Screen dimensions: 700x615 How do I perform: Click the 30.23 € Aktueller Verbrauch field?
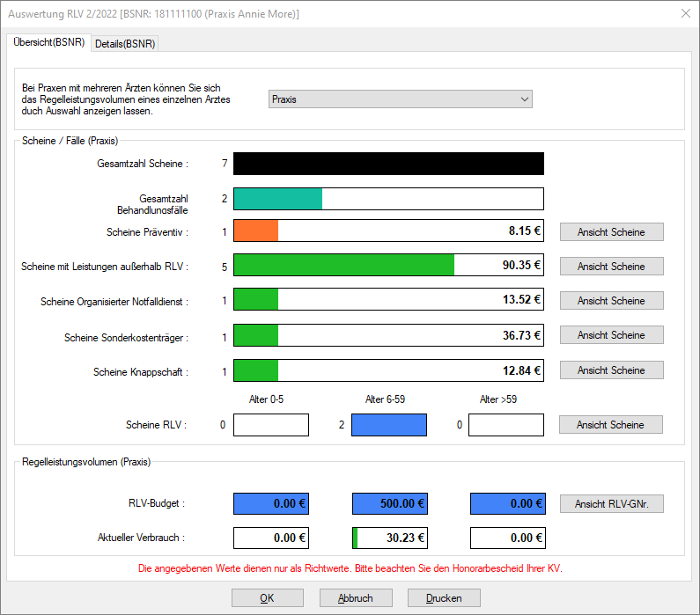tap(389, 538)
